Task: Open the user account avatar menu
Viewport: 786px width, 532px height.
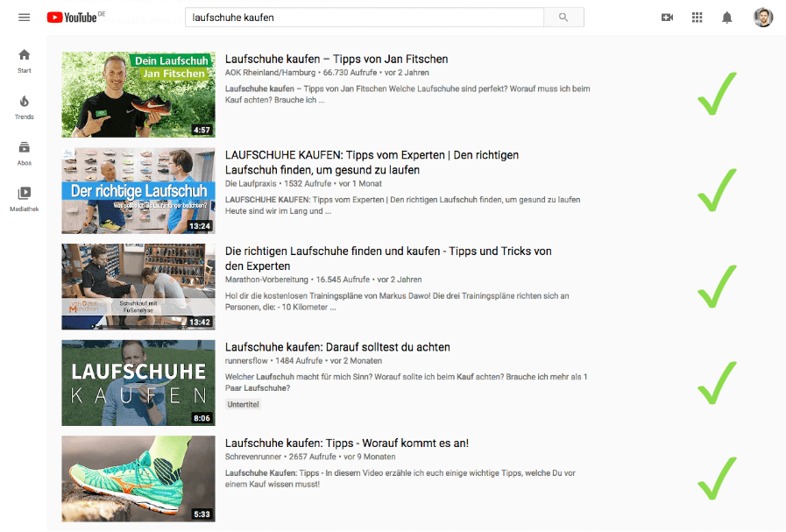Action: [x=762, y=18]
